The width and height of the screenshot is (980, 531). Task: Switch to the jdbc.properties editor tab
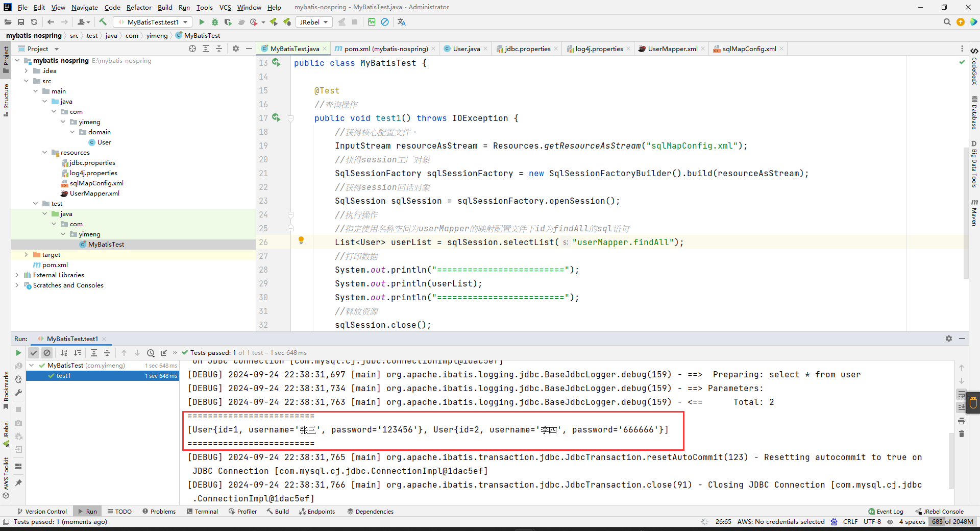[527, 49]
